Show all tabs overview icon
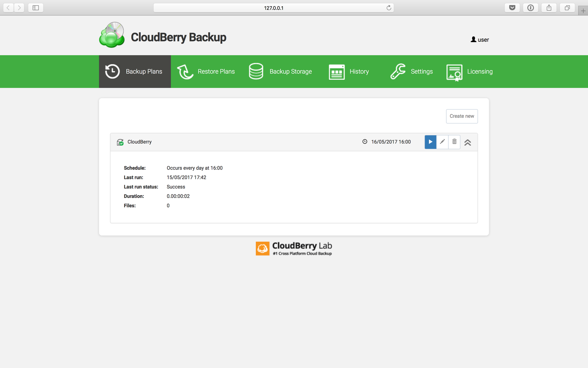Image resolution: width=588 pixels, height=368 pixels. pyautogui.click(x=567, y=8)
